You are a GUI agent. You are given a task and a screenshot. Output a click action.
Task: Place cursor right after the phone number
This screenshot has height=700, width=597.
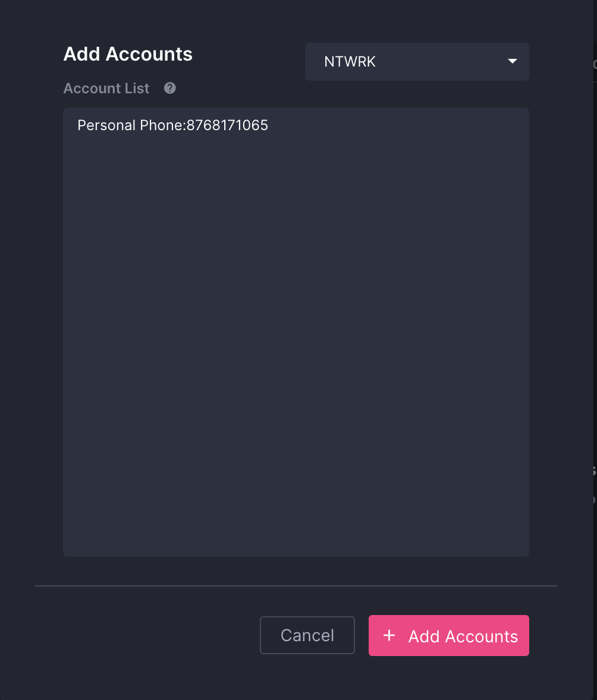269,125
